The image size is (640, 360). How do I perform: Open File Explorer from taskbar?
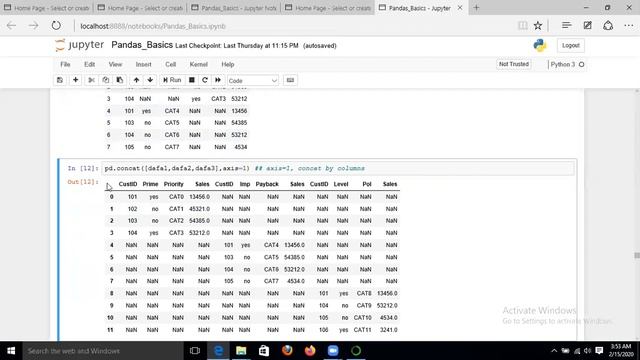pos(241,351)
